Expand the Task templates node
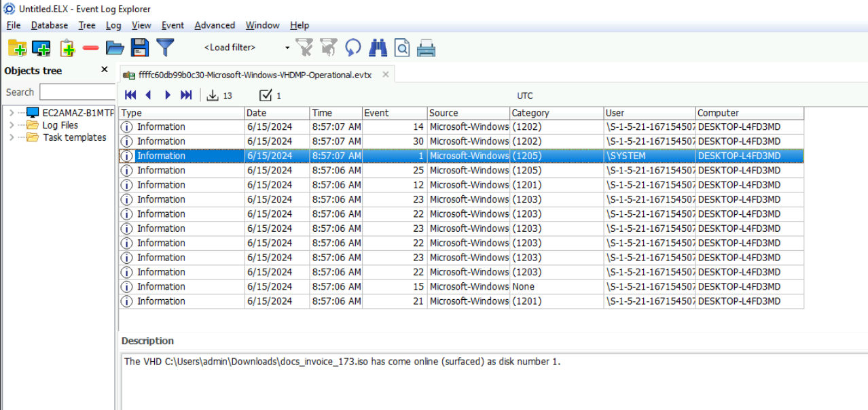868x410 pixels. pos(12,137)
